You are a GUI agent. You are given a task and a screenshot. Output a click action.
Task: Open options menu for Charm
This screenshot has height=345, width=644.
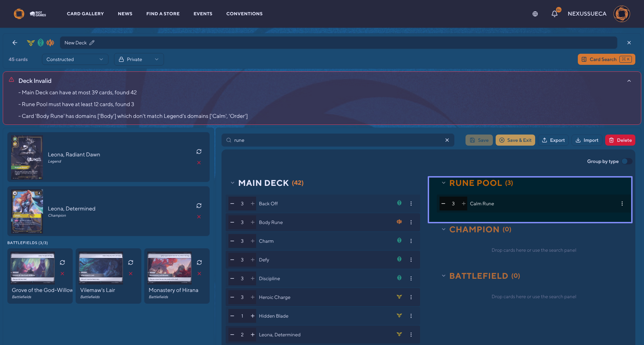411,241
